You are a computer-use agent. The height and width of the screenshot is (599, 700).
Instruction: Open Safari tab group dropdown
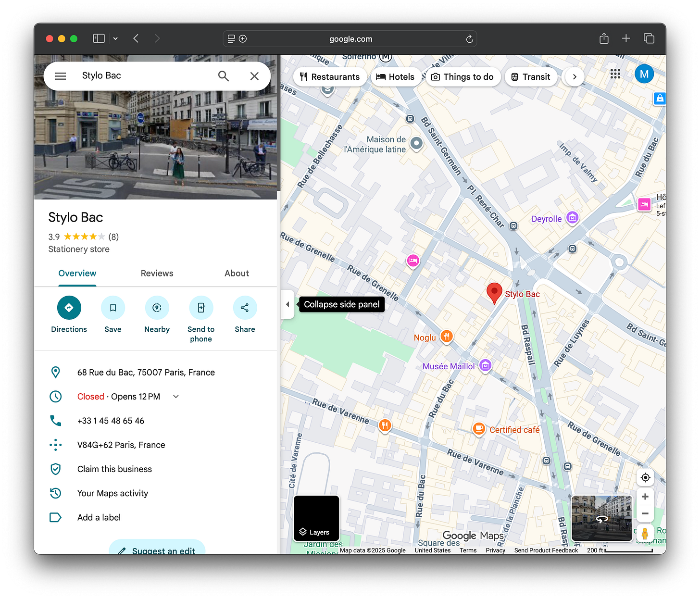[x=115, y=38]
